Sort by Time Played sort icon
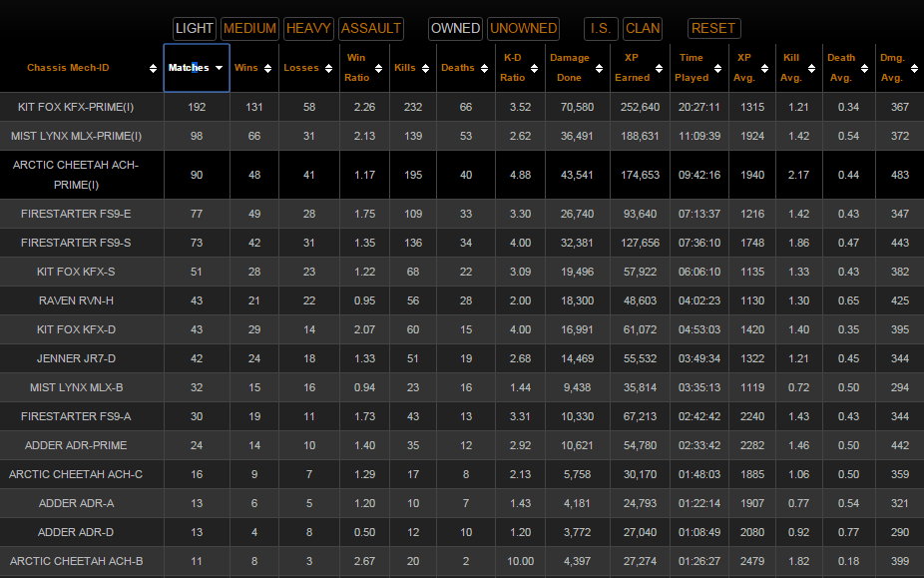 pyautogui.click(x=718, y=68)
